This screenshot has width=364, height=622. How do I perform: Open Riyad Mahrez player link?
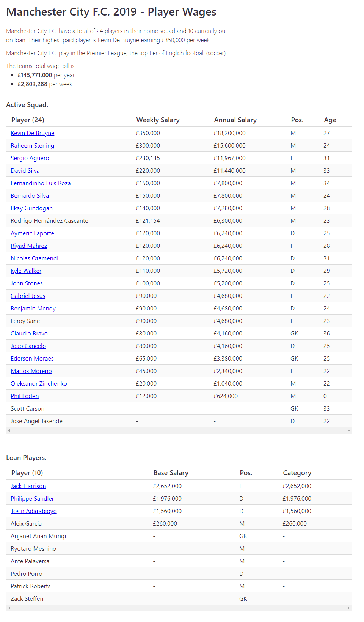coord(29,246)
